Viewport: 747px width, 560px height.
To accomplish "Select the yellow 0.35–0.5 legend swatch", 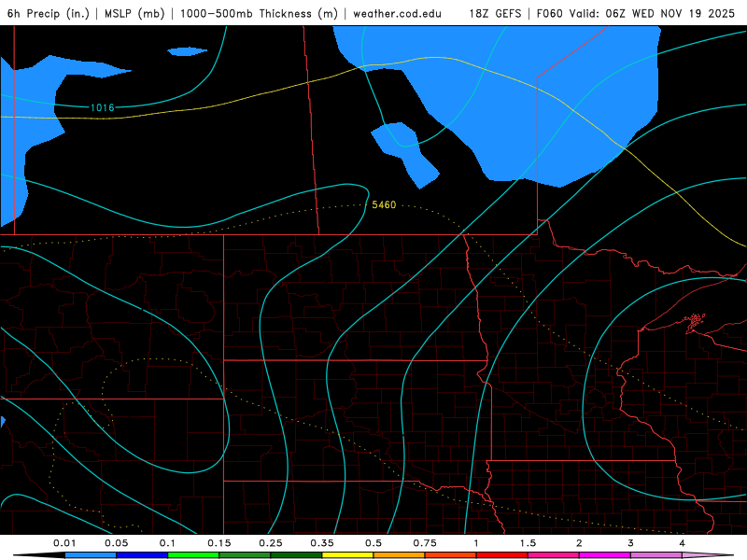I will pos(347,555).
